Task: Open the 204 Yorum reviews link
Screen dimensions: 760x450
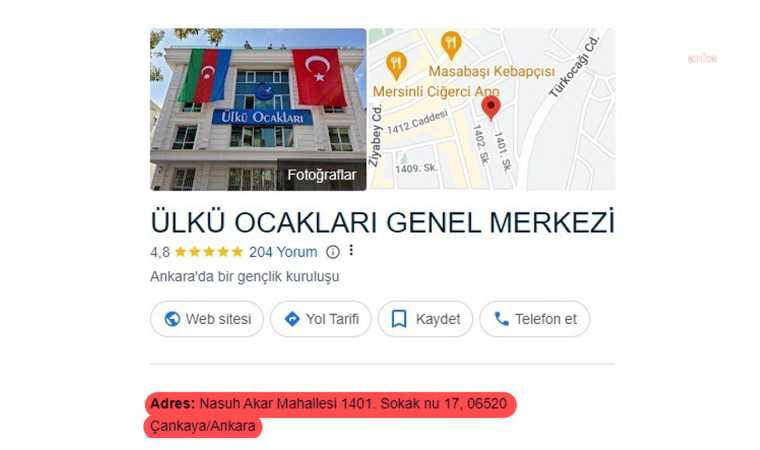Action: pos(283,252)
